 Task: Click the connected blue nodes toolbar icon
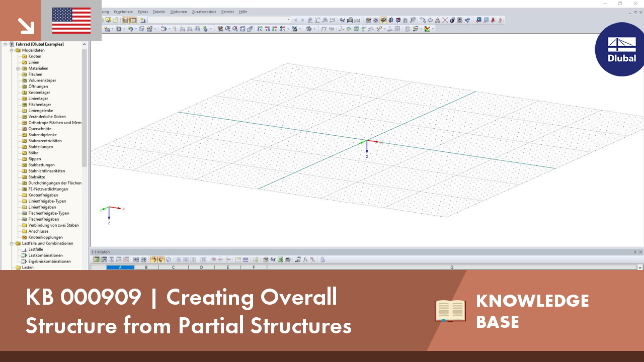click(x=467, y=20)
